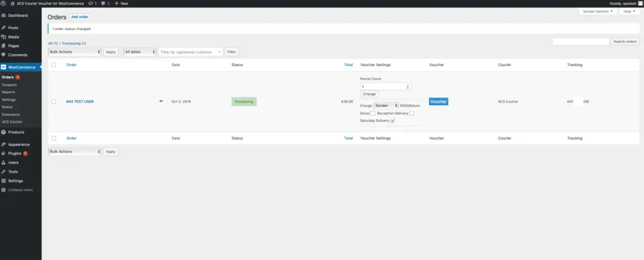Open the bottom Bulk Actions dropdown
The width and height of the screenshot is (644, 260).
click(75, 151)
